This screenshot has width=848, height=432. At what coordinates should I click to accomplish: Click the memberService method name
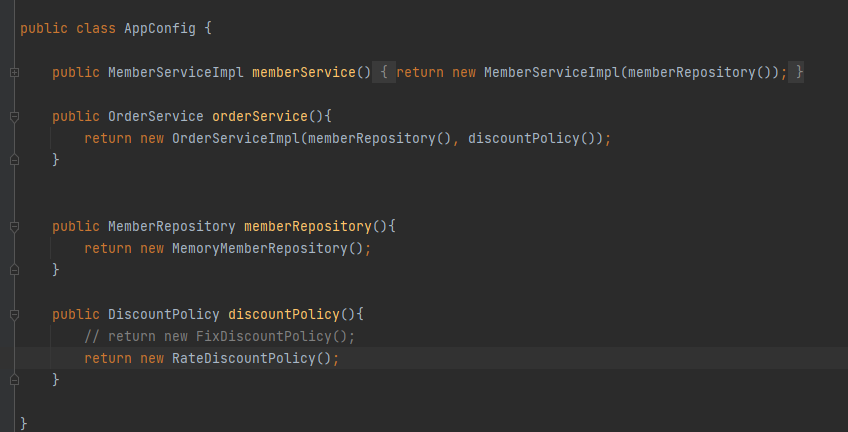[304, 72]
